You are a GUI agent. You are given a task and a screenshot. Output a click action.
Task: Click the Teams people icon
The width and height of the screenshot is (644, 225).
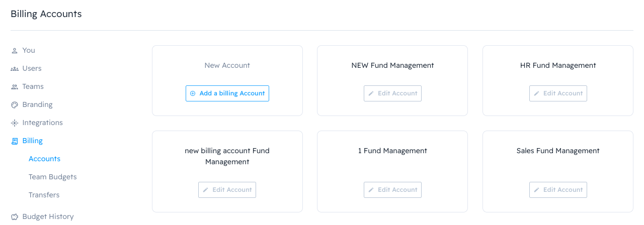coord(15,87)
